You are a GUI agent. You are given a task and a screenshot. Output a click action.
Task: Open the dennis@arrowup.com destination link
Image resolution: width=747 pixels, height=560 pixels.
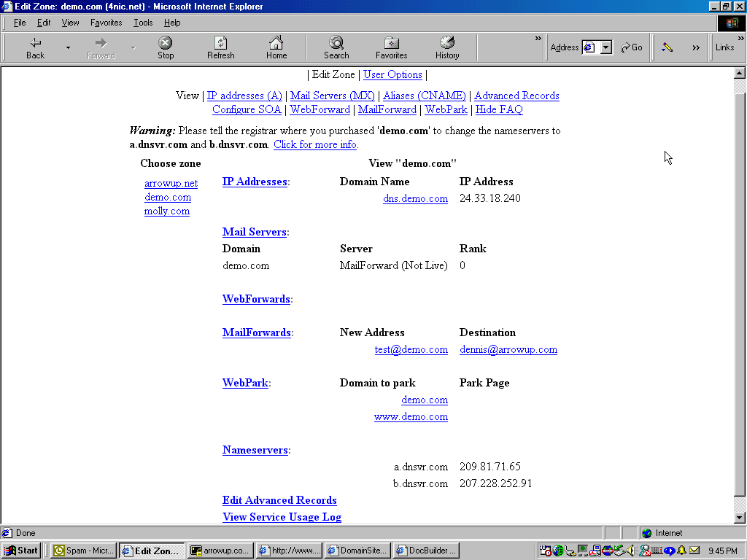coord(508,349)
